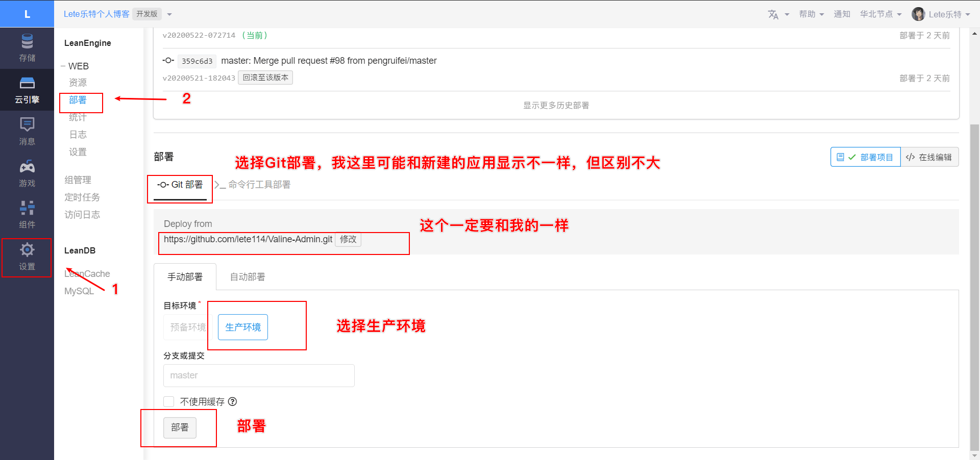Open the 帮助 help dropdown
This screenshot has width=980, height=460.
point(811,14)
